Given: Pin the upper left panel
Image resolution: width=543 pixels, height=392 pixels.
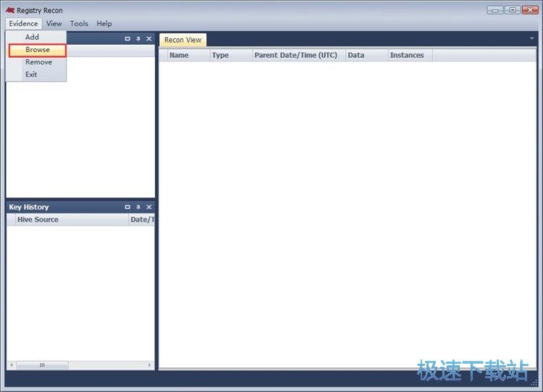Looking at the screenshot, I should (138, 39).
